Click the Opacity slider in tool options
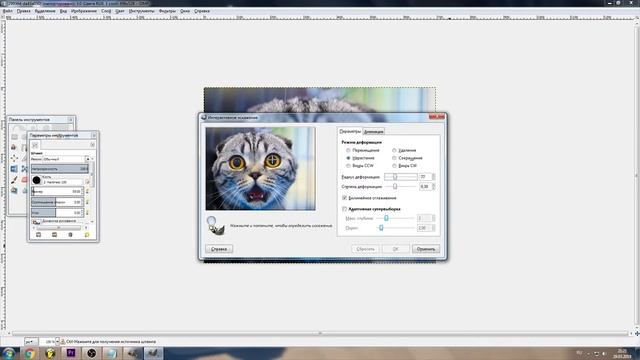Viewport: 640px width, 360px height. click(x=60, y=169)
